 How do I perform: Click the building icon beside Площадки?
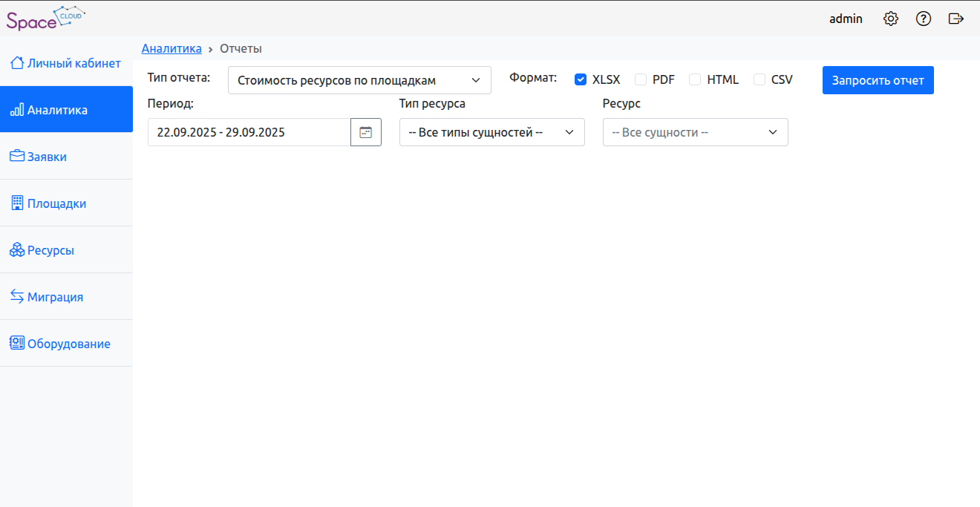click(x=16, y=203)
